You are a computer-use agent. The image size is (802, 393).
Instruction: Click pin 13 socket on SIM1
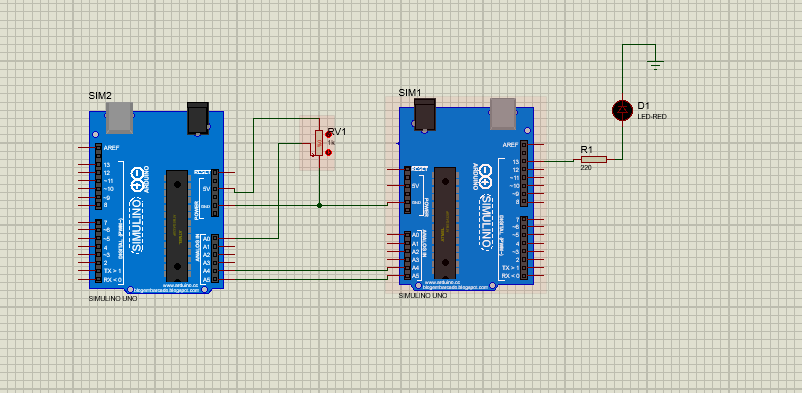coord(524,161)
